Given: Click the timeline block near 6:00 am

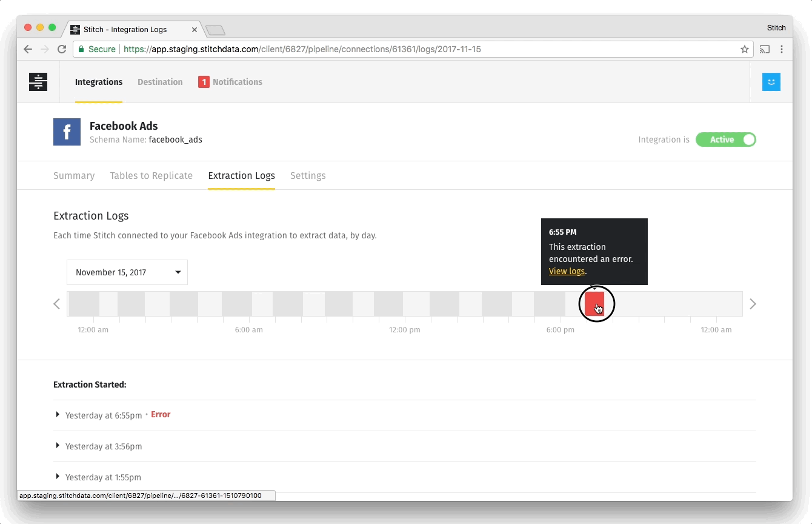Looking at the screenshot, I should 237,304.
